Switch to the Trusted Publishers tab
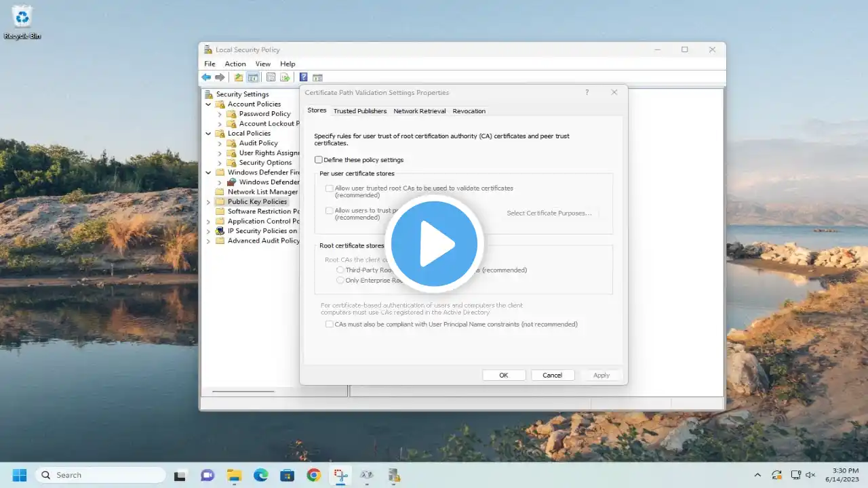This screenshot has width=868, height=488. [359, 111]
